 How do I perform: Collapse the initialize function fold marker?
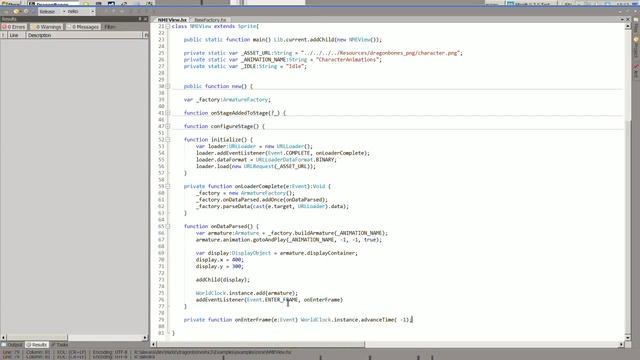tap(168, 140)
